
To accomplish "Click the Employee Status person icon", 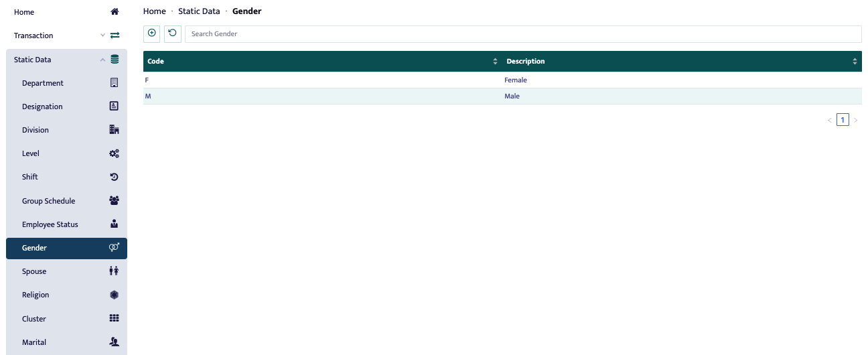I will tap(114, 224).
